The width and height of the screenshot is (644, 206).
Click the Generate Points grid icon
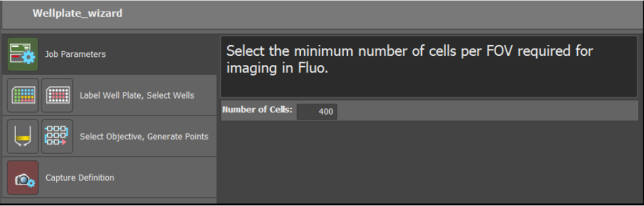(57, 136)
